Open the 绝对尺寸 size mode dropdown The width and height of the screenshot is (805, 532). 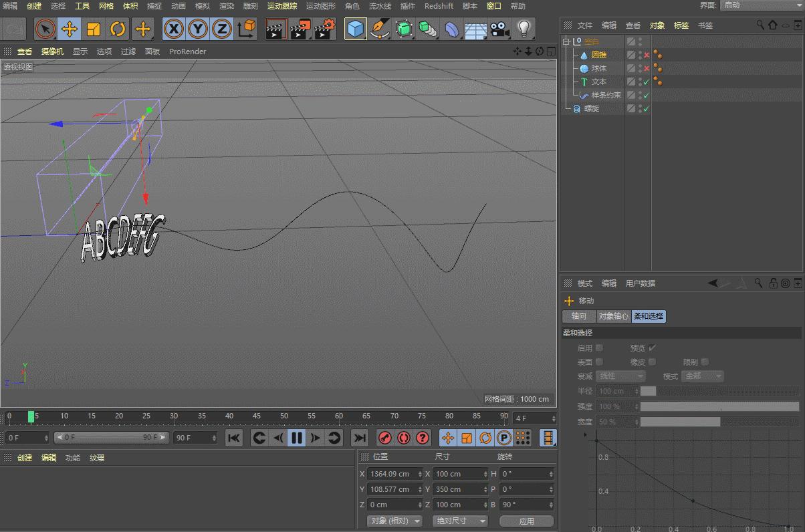pyautogui.click(x=460, y=521)
